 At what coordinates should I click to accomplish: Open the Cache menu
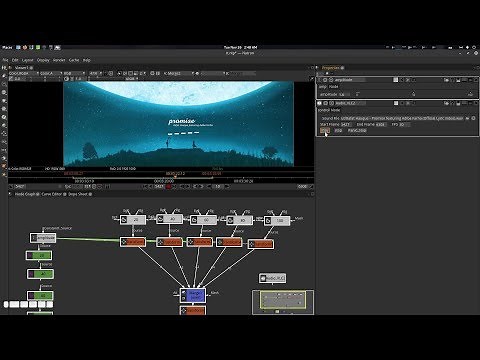(x=74, y=60)
